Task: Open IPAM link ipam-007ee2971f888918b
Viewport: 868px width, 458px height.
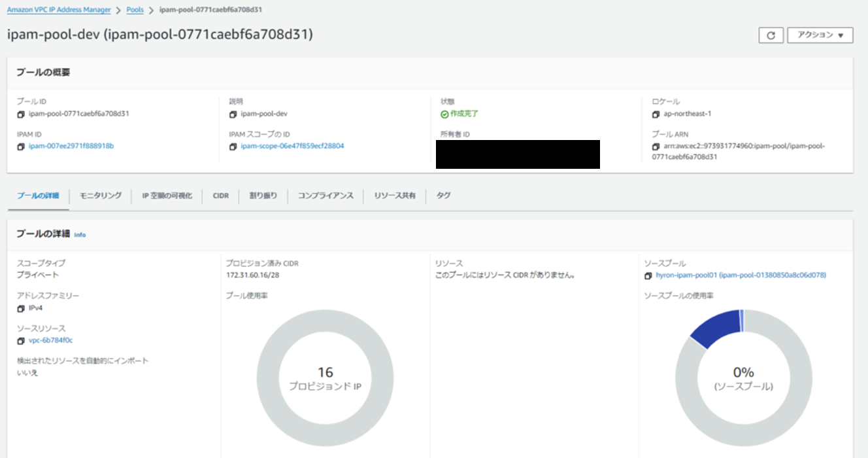Action: coord(71,146)
